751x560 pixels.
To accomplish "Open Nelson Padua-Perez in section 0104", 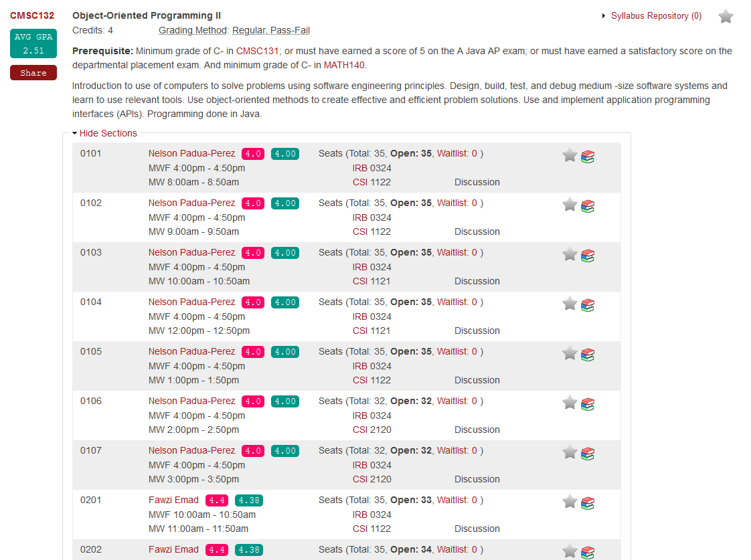I will coord(191,302).
